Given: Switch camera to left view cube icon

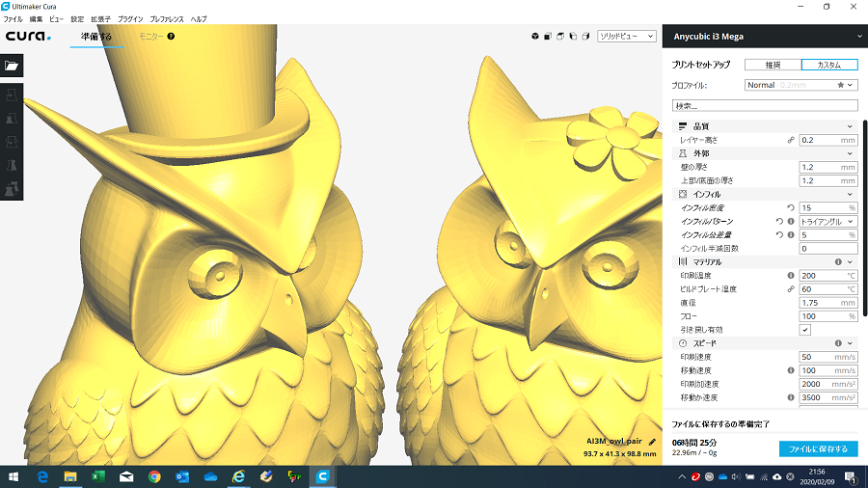Looking at the screenshot, I should tap(573, 36).
